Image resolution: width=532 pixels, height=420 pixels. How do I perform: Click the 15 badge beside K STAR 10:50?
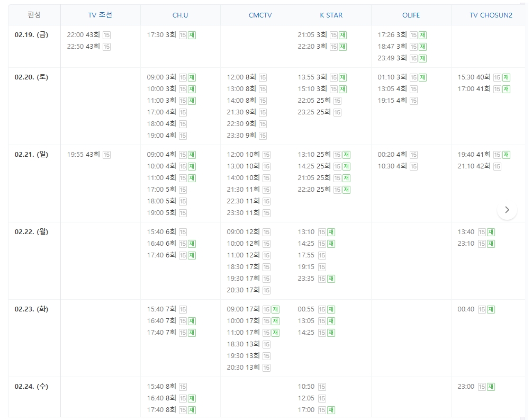322,387
